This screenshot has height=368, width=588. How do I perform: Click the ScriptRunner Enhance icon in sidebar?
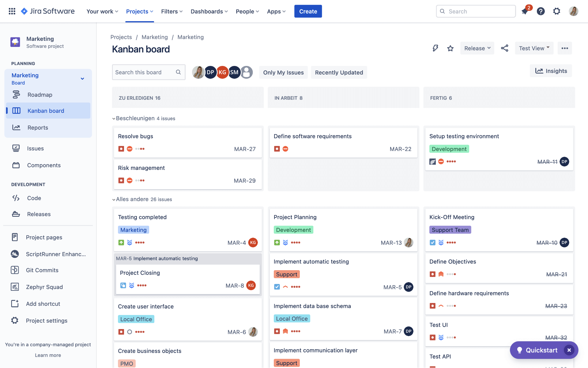point(15,254)
